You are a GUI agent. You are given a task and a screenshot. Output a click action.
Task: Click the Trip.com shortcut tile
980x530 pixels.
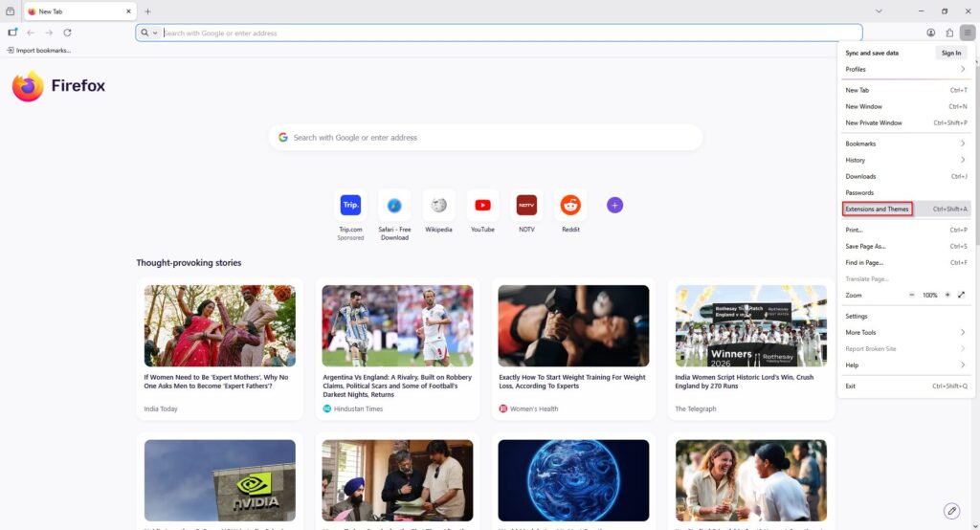[x=350, y=205]
